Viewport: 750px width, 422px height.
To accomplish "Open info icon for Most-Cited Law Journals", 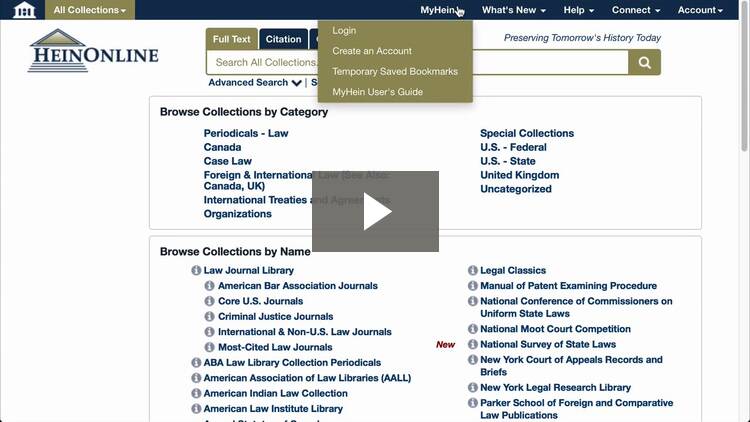I will pos(210,347).
